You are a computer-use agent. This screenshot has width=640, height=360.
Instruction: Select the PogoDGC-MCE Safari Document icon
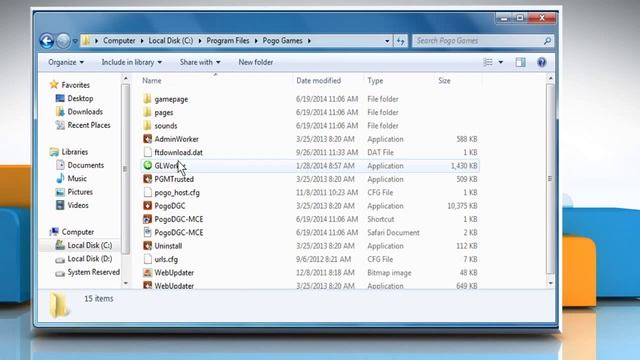point(147,233)
